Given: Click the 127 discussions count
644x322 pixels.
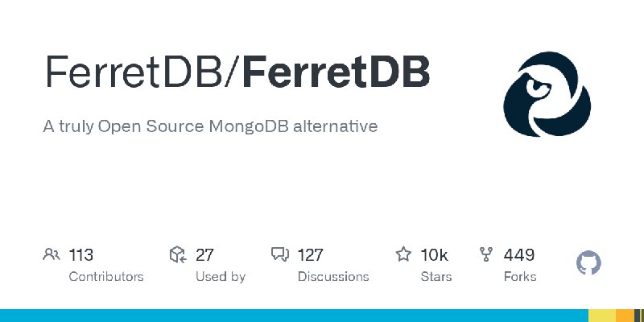Looking at the screenshot, I should pyautogui.click(x=310, y=255).
